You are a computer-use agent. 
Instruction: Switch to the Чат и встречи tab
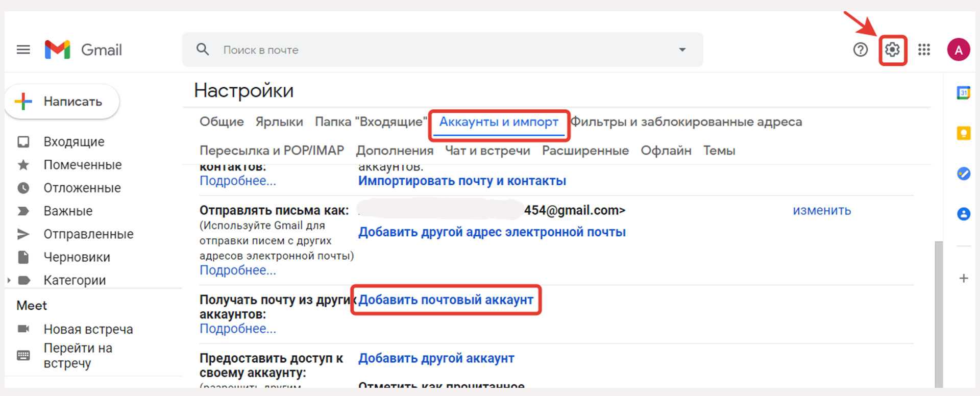click(x=487, y=151)
